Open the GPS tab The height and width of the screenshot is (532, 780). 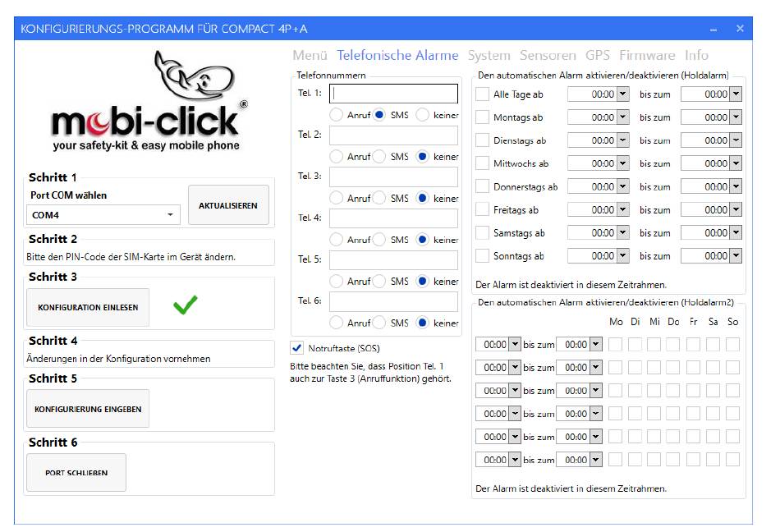[597, 56]
